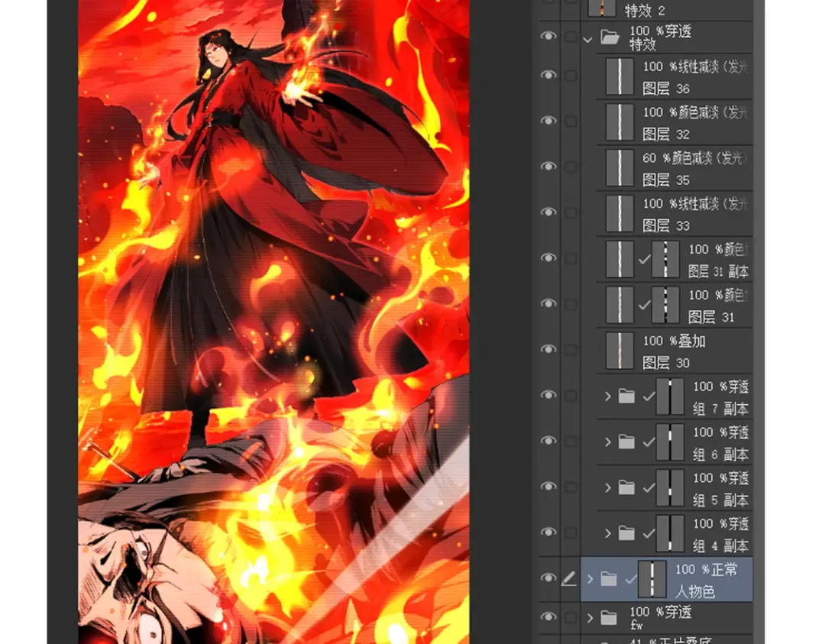Screen dimensions: 825x644
Task: Click the mask link checkmark on 图层 31 副本
Action: pyautogui.click(x=645, y=260)
